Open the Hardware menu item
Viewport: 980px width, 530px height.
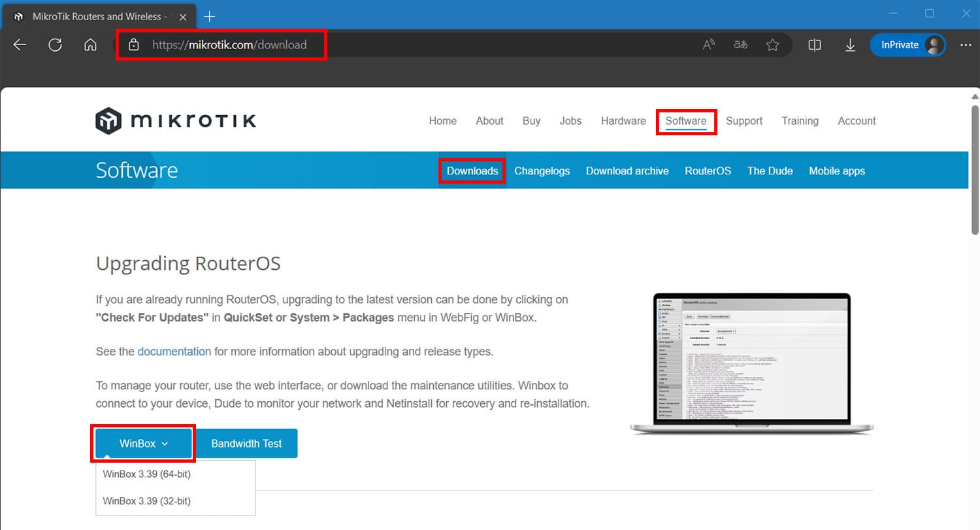pos(623,121)
